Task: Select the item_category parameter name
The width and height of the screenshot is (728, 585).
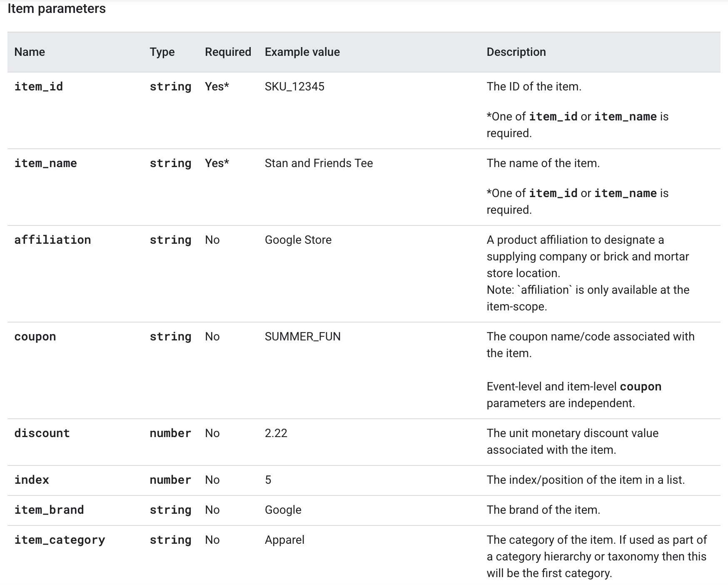Action: point(60,540)
